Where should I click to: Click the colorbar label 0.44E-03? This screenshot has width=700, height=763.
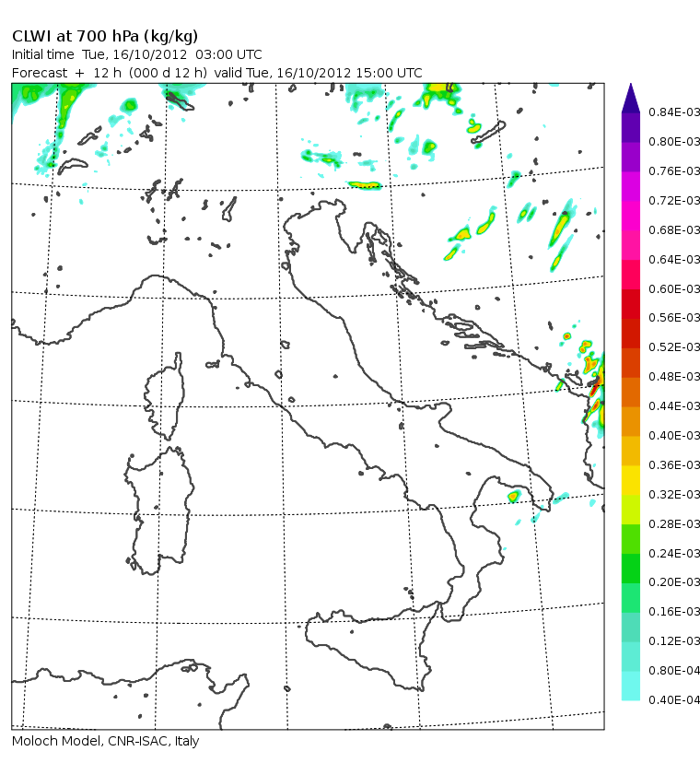pos(674,405)
